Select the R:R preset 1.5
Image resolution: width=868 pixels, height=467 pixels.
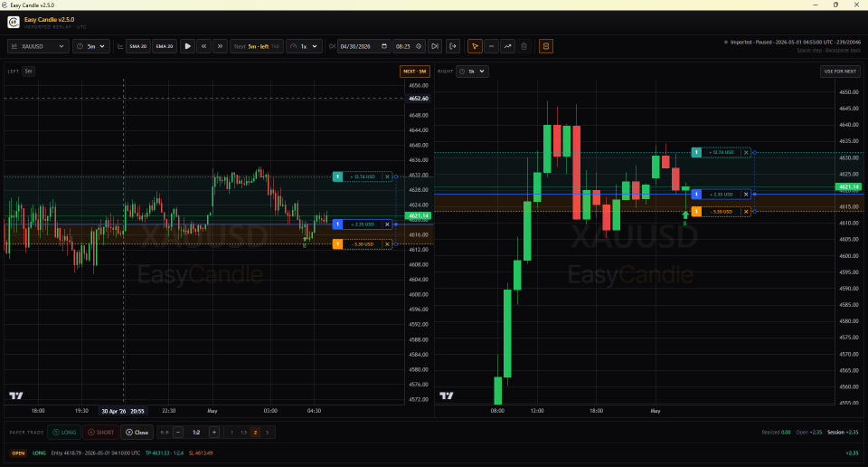[x=243, y=432]
